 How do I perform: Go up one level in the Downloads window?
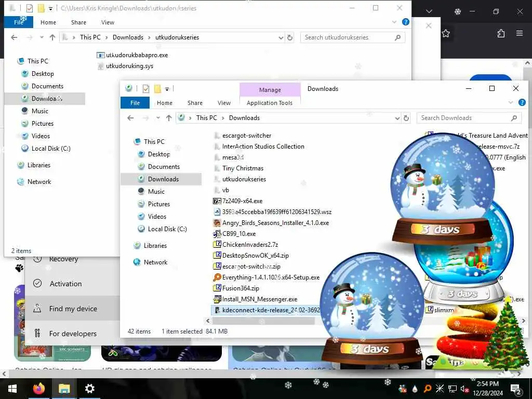click(169, 118)
